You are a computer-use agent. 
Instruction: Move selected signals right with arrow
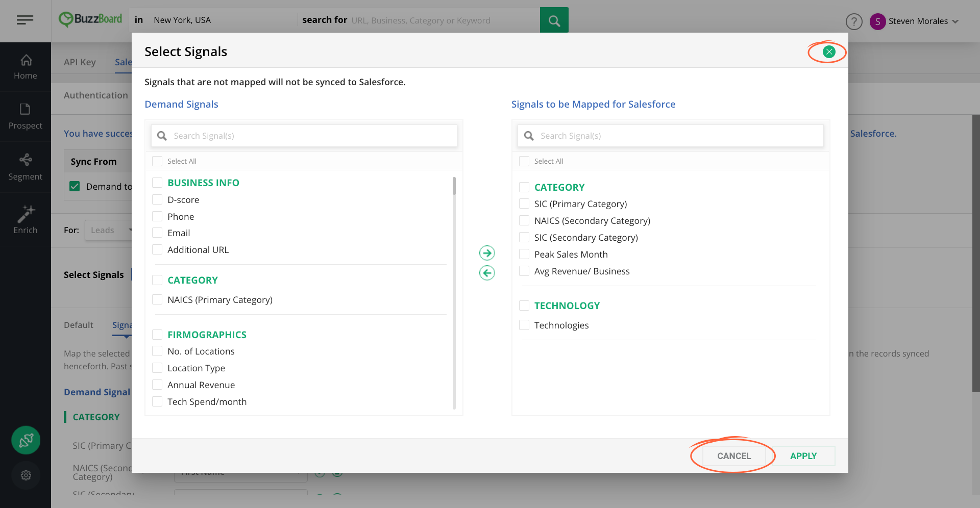[487, 253]
